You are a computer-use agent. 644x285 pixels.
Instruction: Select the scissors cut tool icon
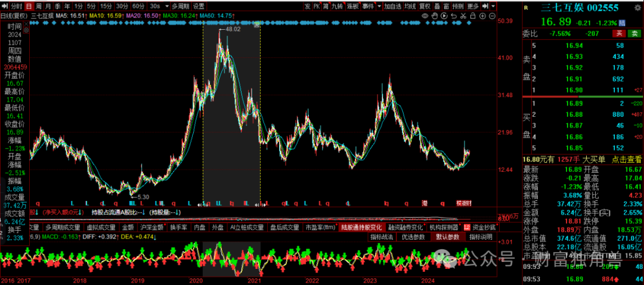click(x=463, y=16)
